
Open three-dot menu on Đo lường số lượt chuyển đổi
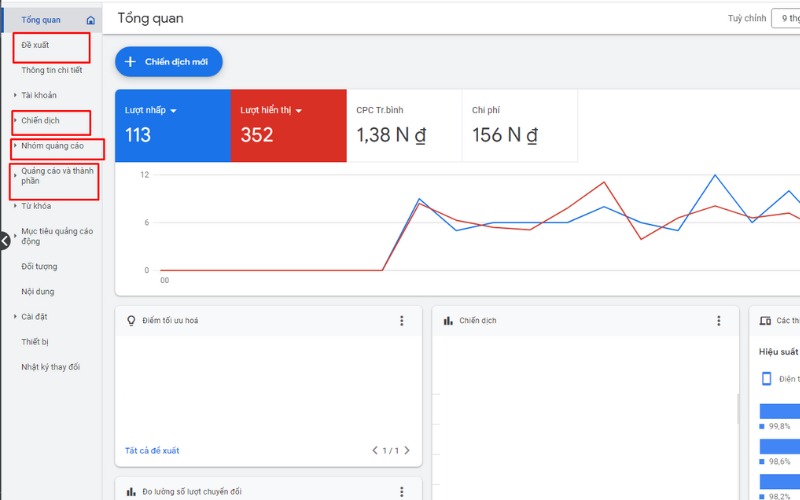402,491
